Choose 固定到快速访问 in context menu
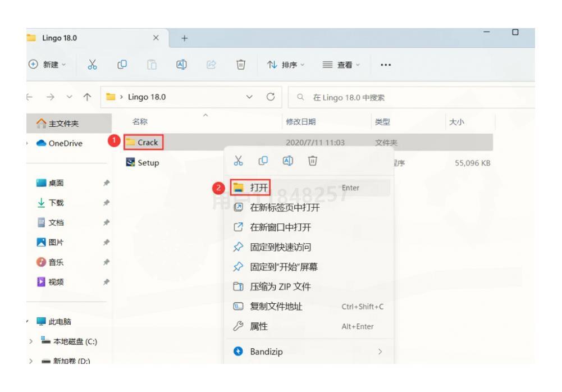 click(x=310, y=247)
